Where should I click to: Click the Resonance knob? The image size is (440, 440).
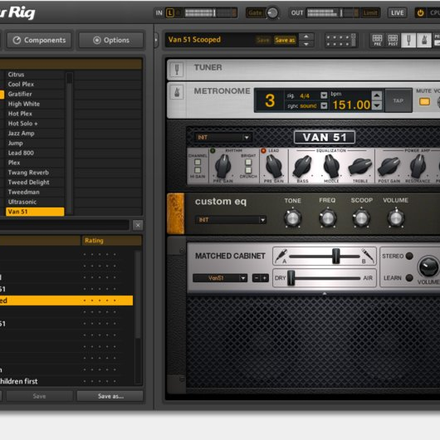[x=418, y=166]
